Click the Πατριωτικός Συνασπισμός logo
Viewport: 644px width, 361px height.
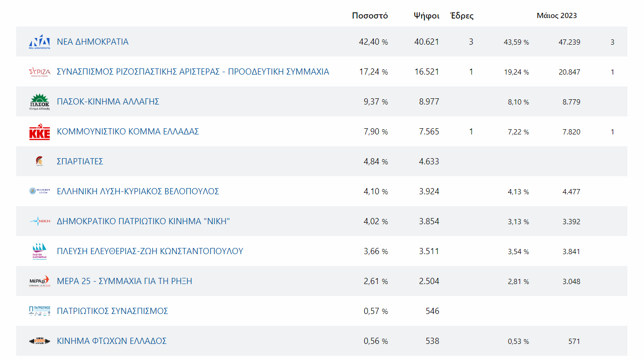(x=39, y=311)
